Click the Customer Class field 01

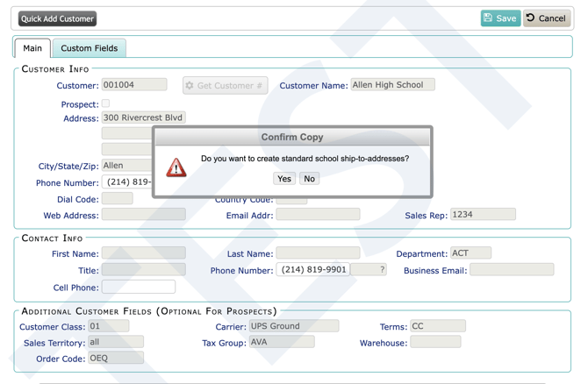(x=109, y=326)
